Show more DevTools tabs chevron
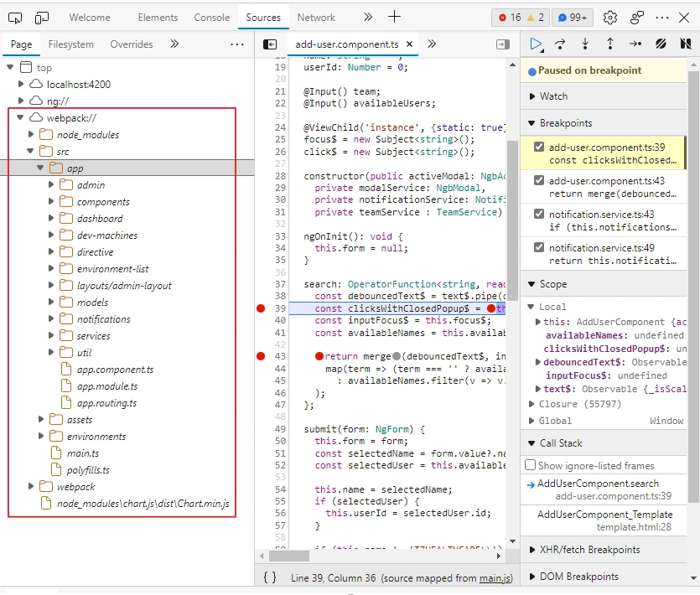 (x=367, y=17)
